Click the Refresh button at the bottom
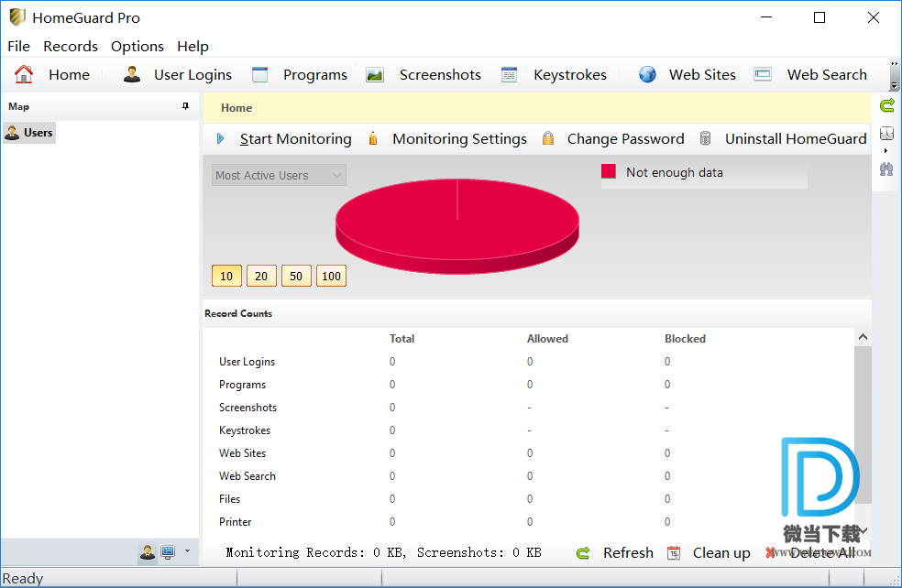902x588 pixels. click(628, 553)
